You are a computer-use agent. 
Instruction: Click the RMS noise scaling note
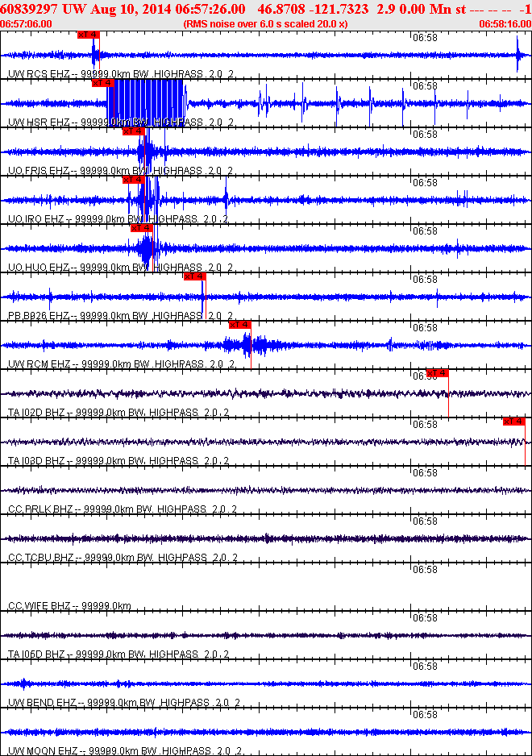tap(266, 24)
